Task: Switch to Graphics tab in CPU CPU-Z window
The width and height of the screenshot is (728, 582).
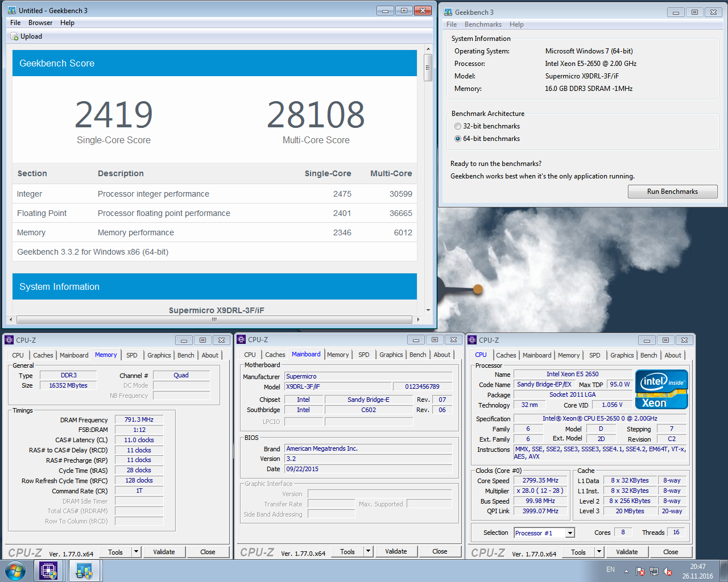Action: pyautogui.click(x=622, y=355)
